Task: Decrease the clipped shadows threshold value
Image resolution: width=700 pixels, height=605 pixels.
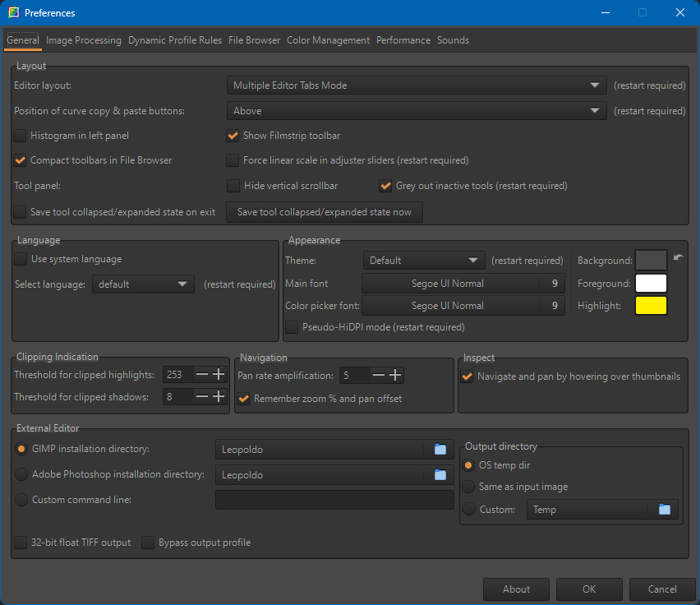Action: coord(202,397)
